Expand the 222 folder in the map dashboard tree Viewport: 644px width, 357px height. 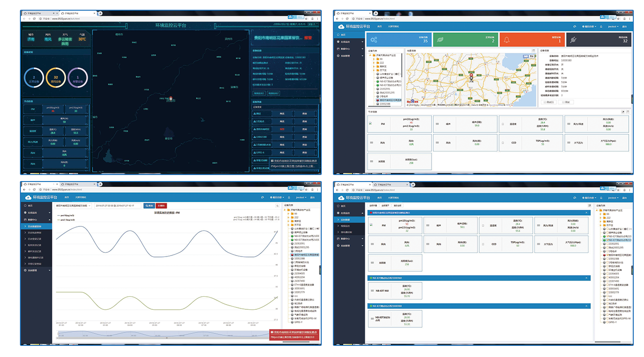374,63
